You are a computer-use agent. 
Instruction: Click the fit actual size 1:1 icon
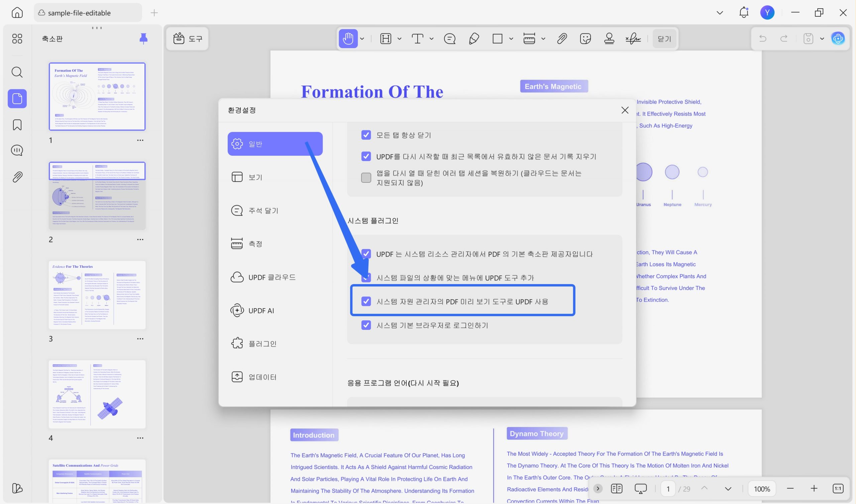click(838, 489)
